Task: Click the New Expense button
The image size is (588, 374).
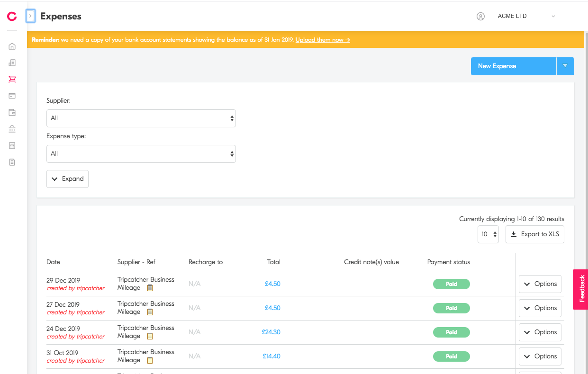Action: pyautogui.click(x=514, y=66)
